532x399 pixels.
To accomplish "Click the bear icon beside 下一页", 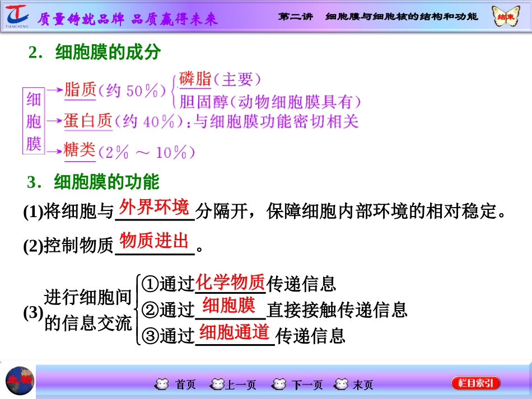I will click(x=279, y=384).
